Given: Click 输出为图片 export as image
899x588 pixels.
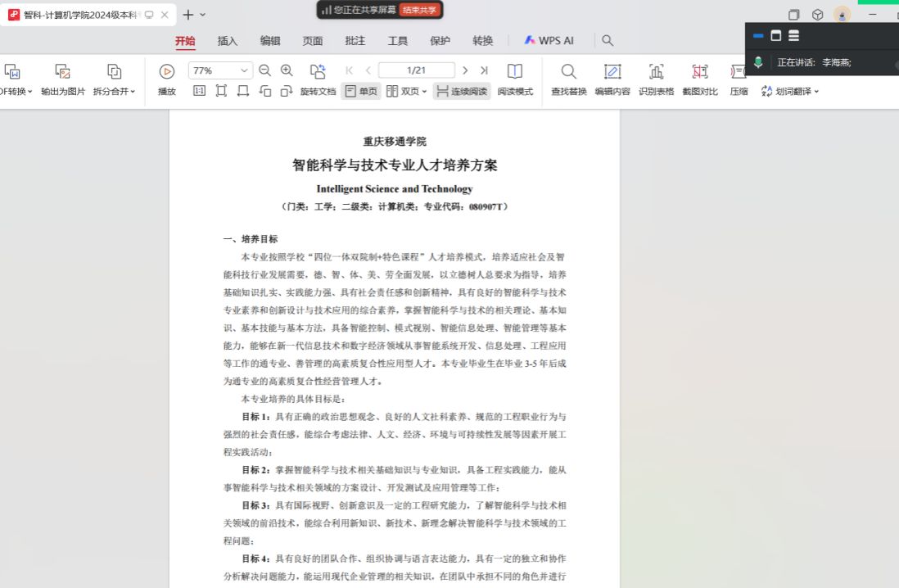Looking at the screenshot, I should (x=63, y=71).
